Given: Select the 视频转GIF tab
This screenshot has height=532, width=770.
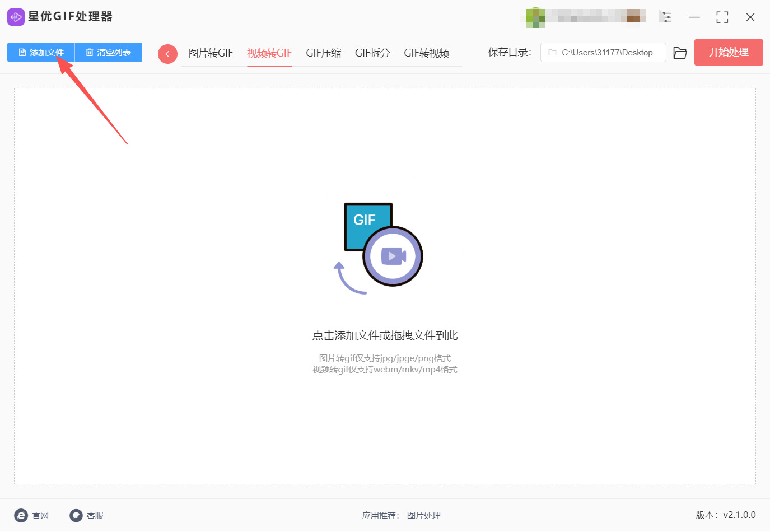Looking at the screenshot, I should [269, 53].
